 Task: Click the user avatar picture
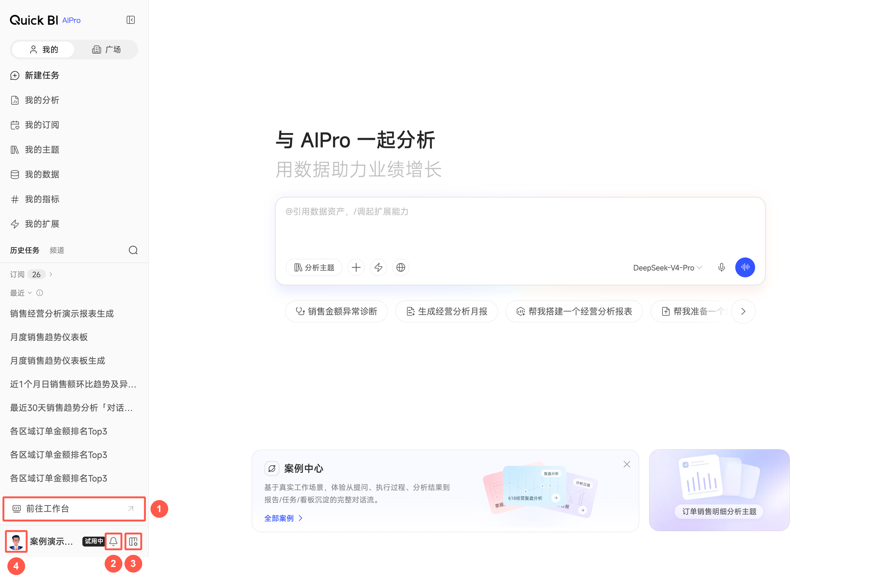click(16, 541)
